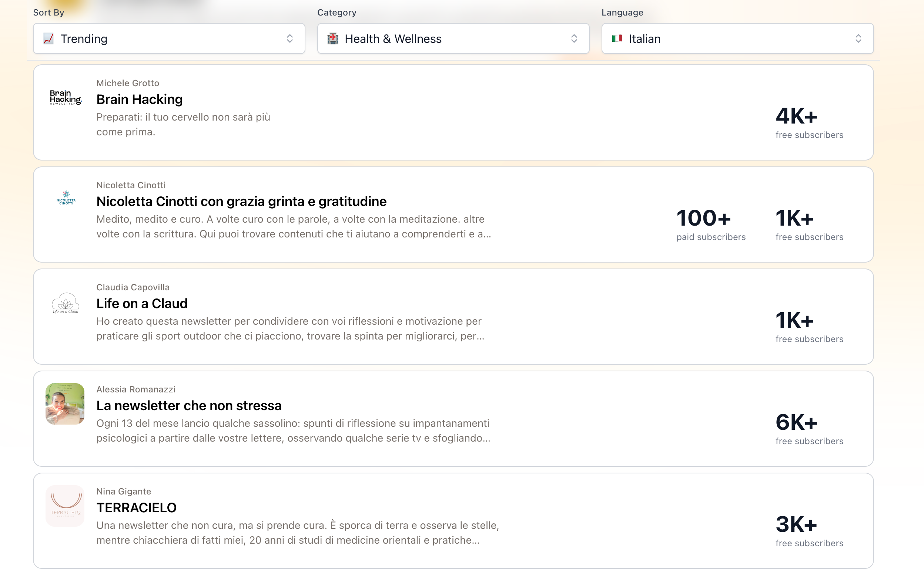Image resolution: width=924 pixels, height=574 pixels.
Task: Click the Brain Hacking newsletter logo
Action: (x=66, y=97)
